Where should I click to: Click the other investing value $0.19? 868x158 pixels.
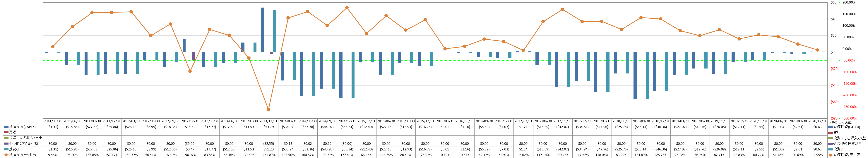[x=327, y=144]
